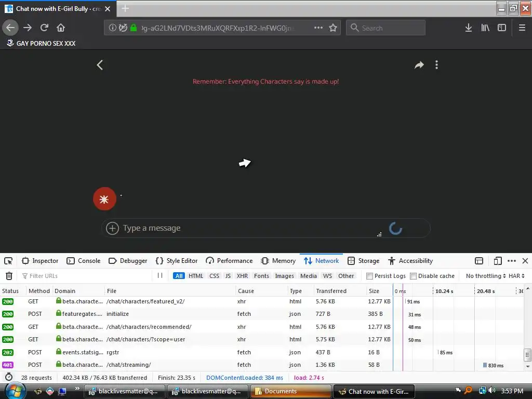
Task: Open the GAY PORNO SEX XXX bookmark
Action: [x=41, y=44]
